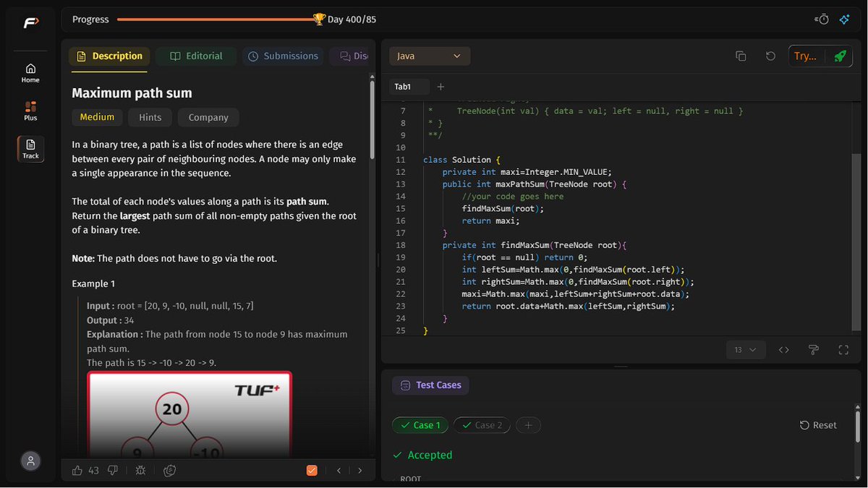Select test Case 2
Screen dimensions: 868x488
click(x=482, y=425)
